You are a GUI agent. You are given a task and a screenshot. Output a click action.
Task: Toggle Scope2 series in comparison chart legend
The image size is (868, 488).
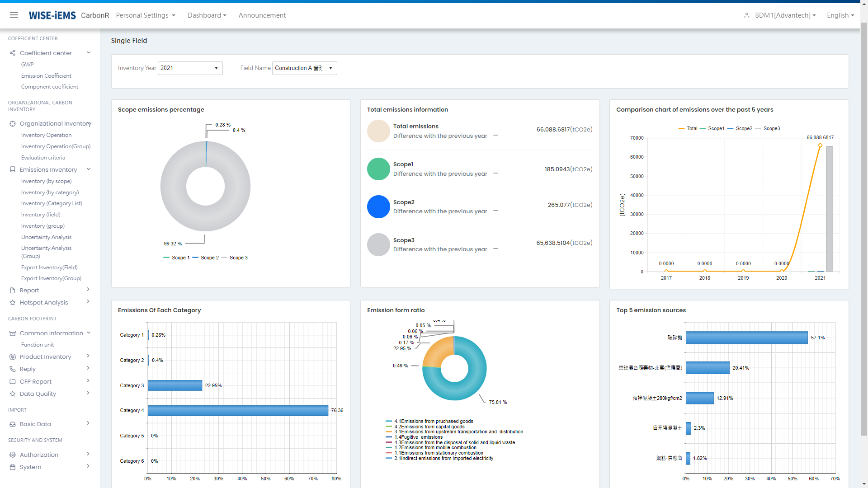[x=740, y=128]
